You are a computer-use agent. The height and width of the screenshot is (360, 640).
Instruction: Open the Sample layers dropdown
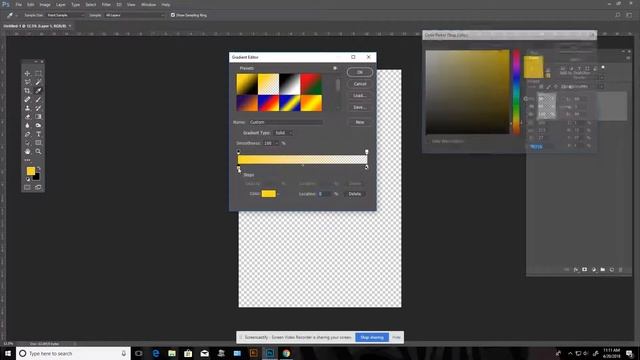point(134,15)
